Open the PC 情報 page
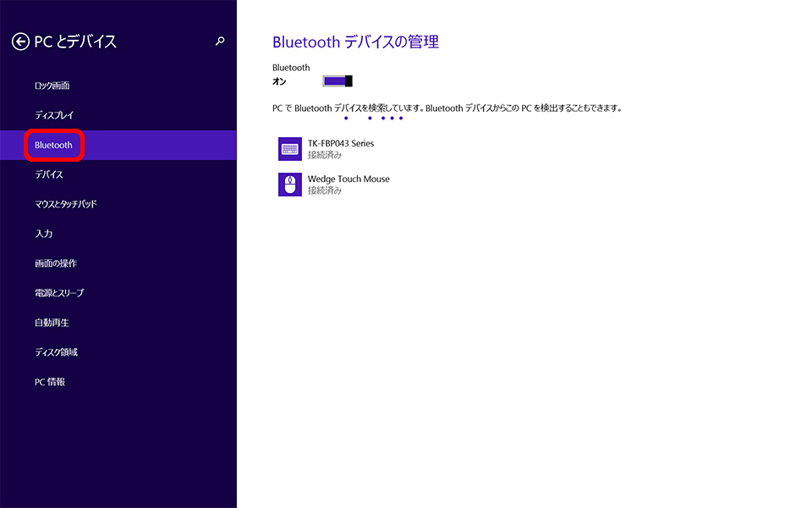The image size is (812, 508). 50,382
